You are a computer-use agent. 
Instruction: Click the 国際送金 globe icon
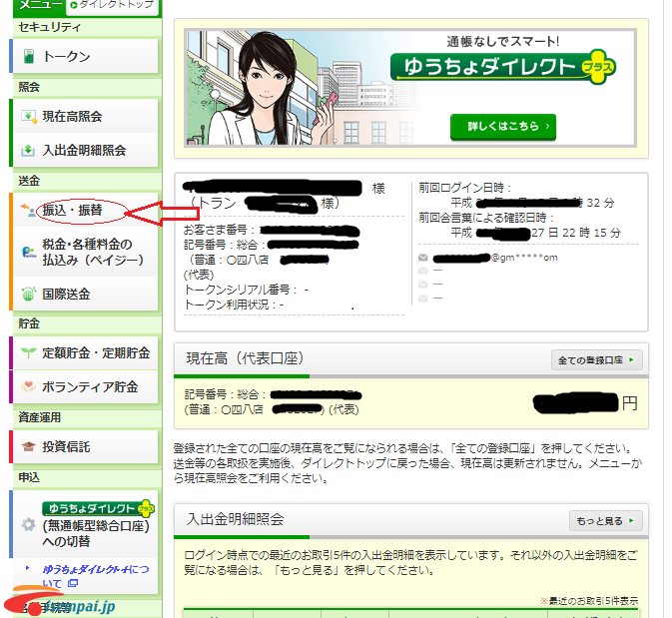point(28,294)
